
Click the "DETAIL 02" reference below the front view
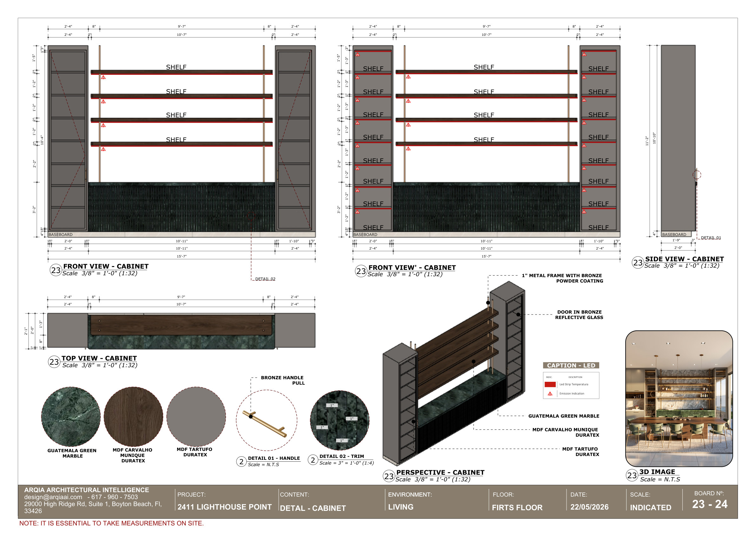coord(265,279)
